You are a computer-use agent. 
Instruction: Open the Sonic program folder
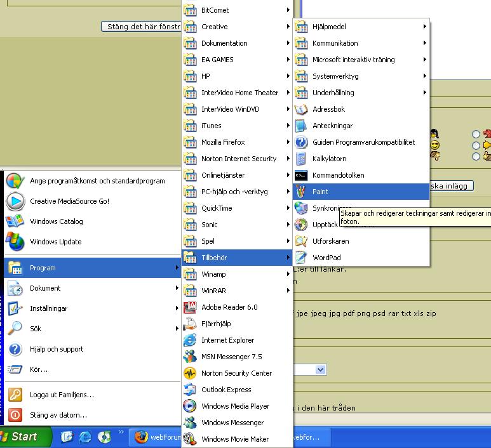click(x=237, y=225)
